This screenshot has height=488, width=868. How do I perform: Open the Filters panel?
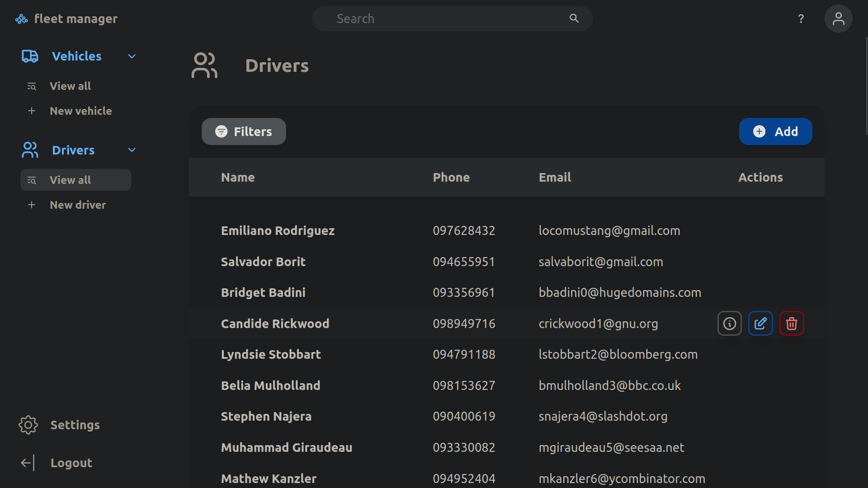click(x=243, y=131)
